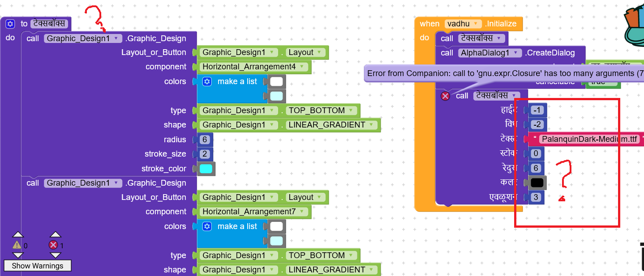Open the gear mutator on the topmost 'make a list' block
644x276 pixels.
tap(206, 81)
